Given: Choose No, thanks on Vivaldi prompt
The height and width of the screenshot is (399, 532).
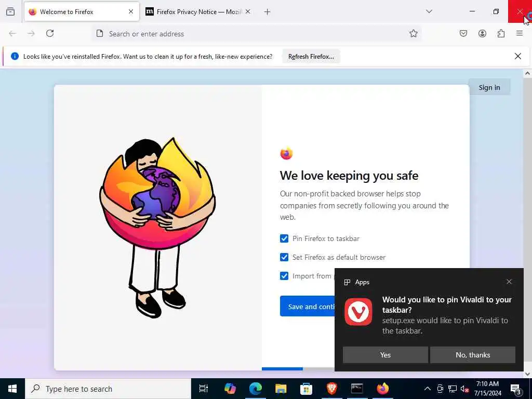Looking at the screenshot, I should (x=473, y=355).
